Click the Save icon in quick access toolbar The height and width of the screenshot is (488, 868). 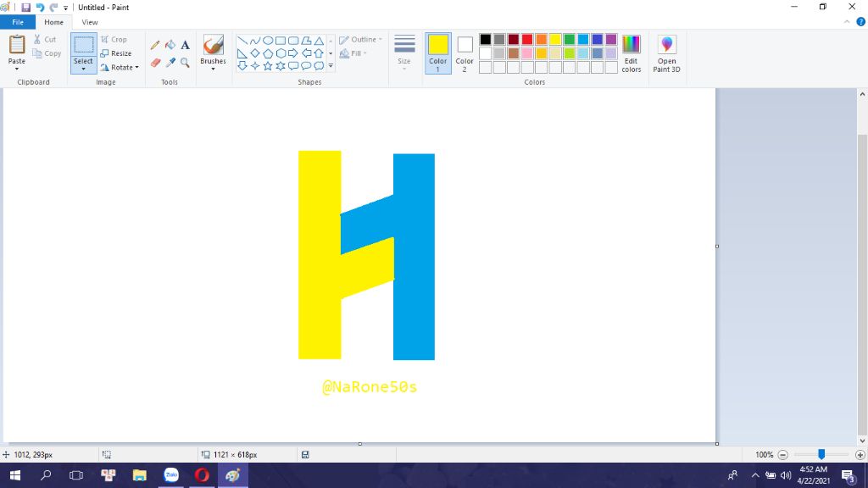pyautogui.click(x=26, y=7)
